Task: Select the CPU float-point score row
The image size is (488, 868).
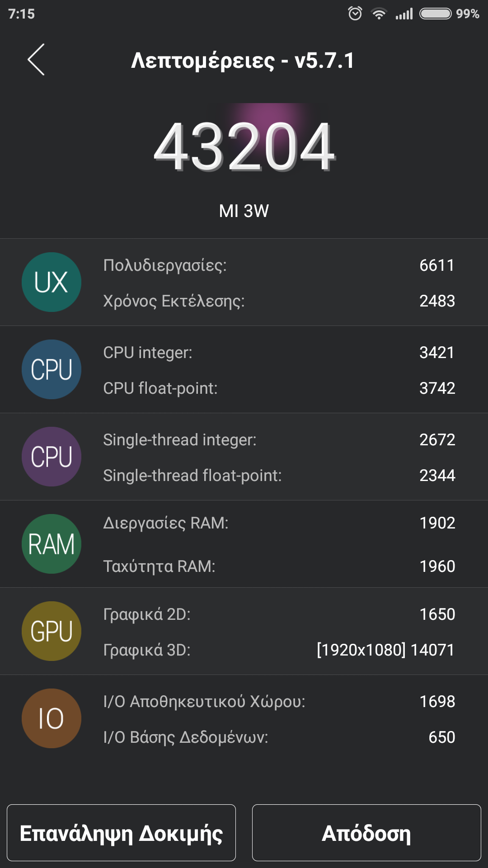Action: click(x=278, y=388)
